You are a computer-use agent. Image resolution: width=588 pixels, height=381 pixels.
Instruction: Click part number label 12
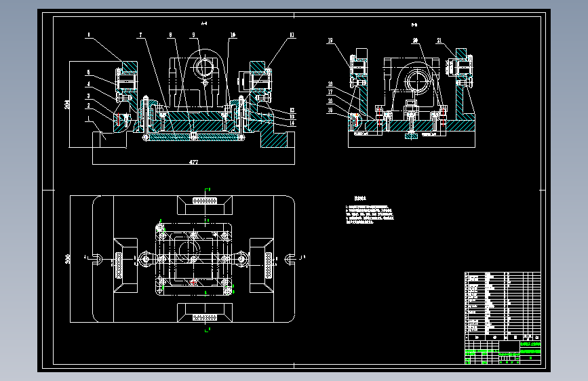[x=292, y=111]
